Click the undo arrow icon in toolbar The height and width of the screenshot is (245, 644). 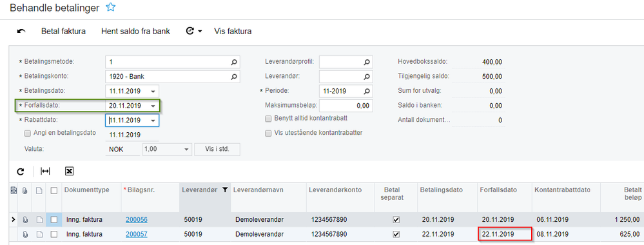pos(21,31)
